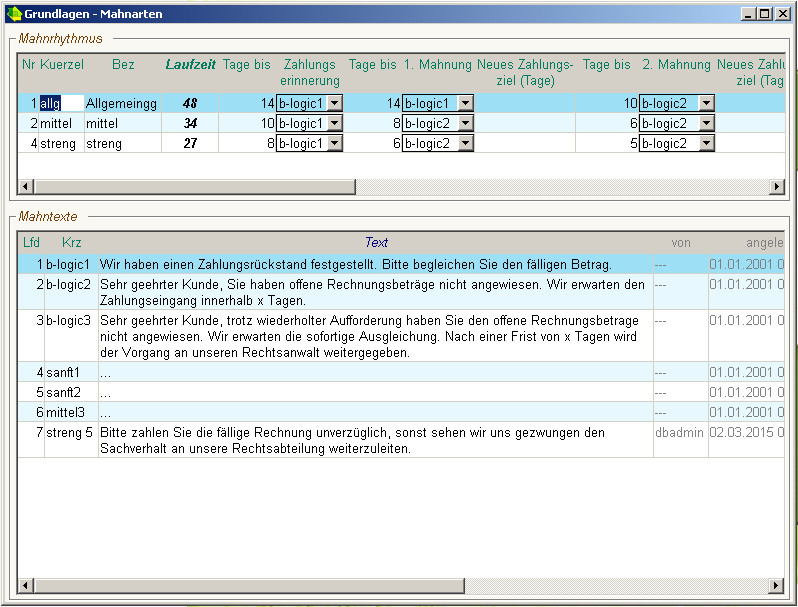Click Laufzeit column header
The width and height of the screenshot is (798, 607).
(x=190, y=65)
